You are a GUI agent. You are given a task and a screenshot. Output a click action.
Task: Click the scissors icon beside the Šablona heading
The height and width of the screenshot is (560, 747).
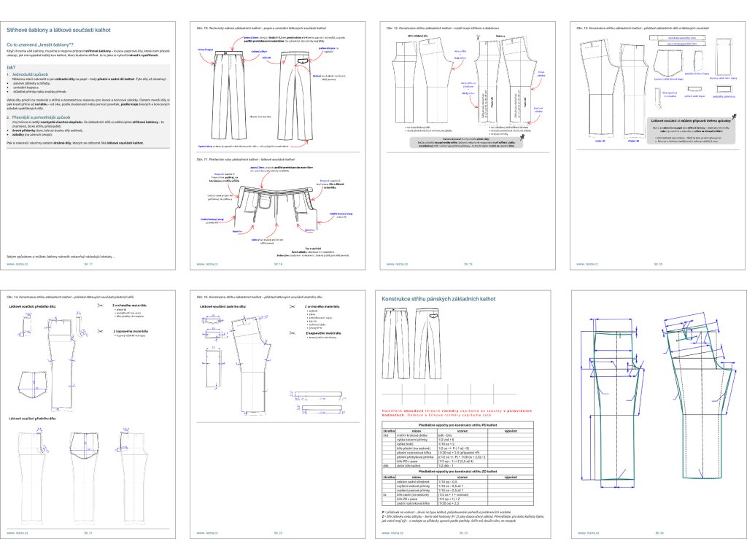pyautogui.click(x=478, y=36)
